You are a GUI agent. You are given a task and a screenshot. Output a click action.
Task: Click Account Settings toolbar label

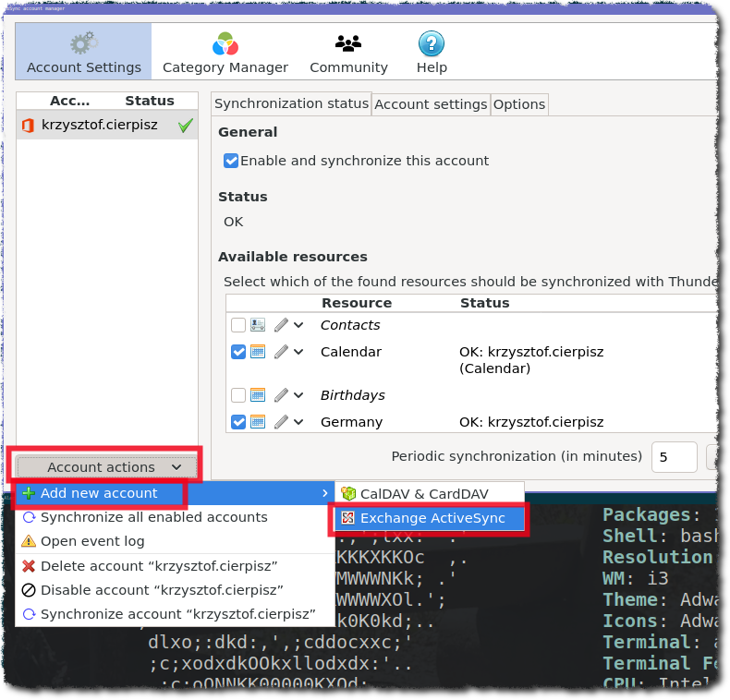[x=84, y=67]
